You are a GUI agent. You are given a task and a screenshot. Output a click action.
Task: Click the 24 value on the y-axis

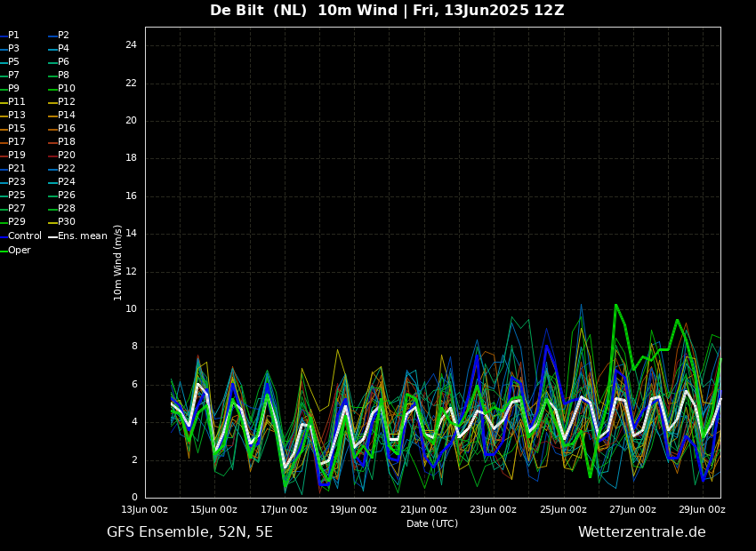click(131, 45)
